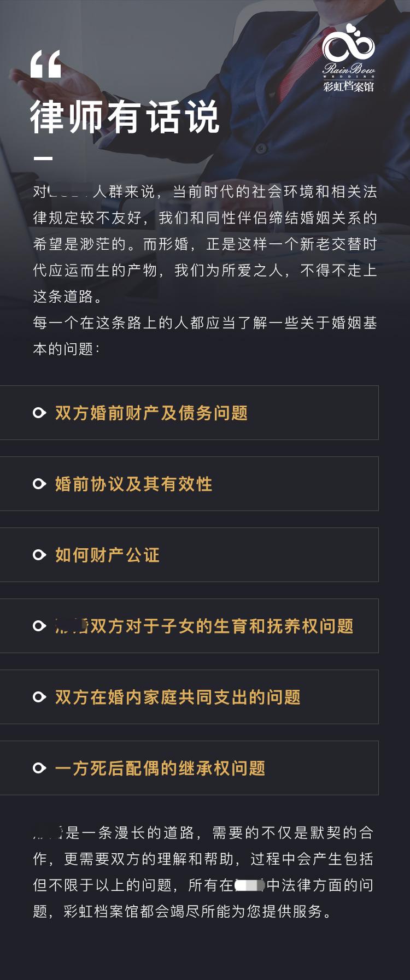
Task: Click the 彩虹档案馆 text under the logo
Action: 349,86
